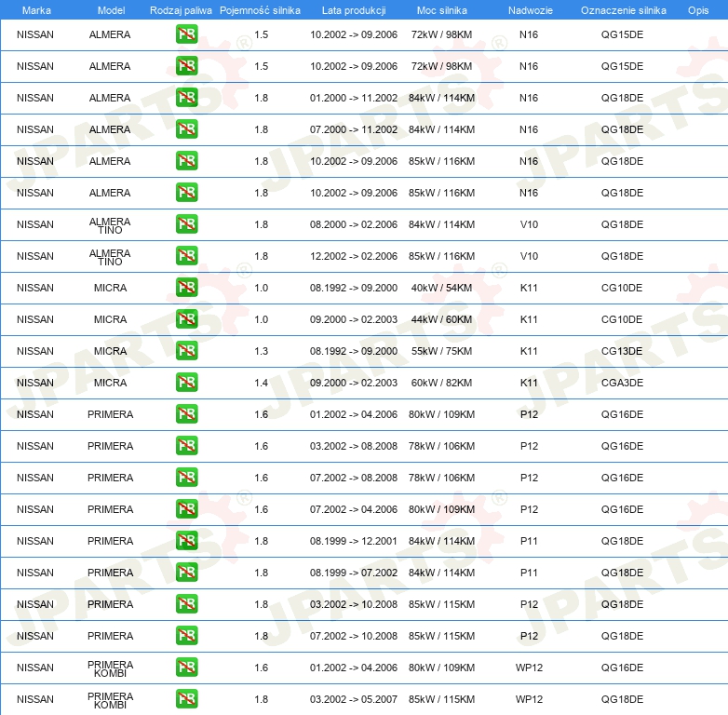Click V10 body code in the 08.2000 row
This screenshot has height=715, width=728.
529,224
